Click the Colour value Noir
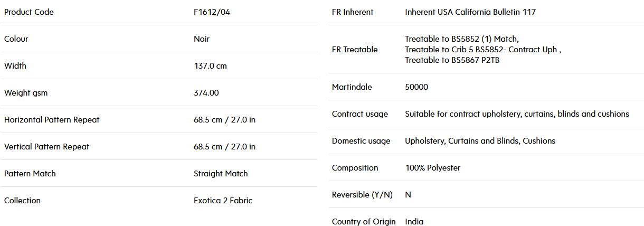 click(202, 39)
